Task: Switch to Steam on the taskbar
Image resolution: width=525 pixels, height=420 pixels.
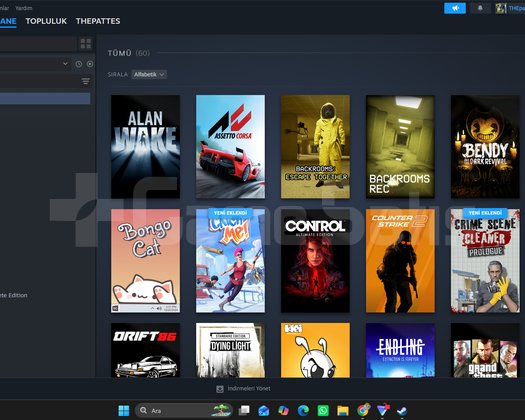Action: (x=402, y=410)
